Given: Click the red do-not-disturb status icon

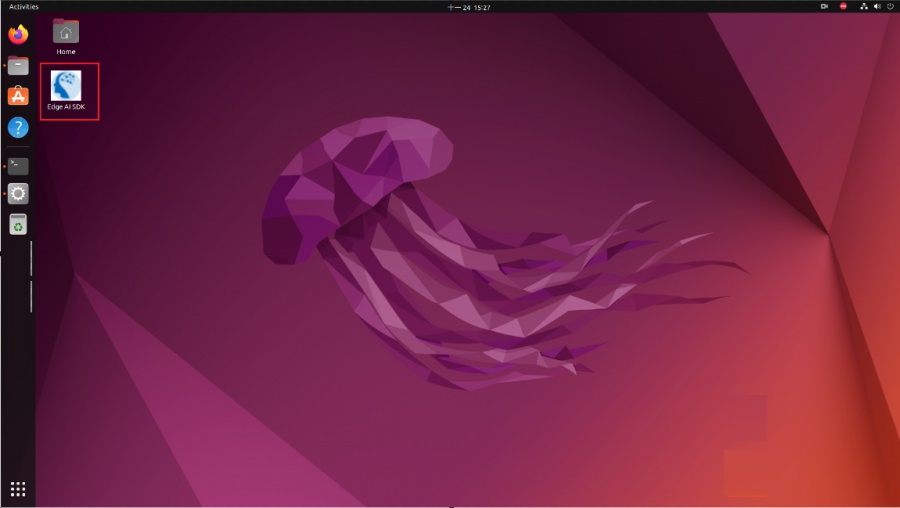Looking at the screenshot, I should (843, 6).
